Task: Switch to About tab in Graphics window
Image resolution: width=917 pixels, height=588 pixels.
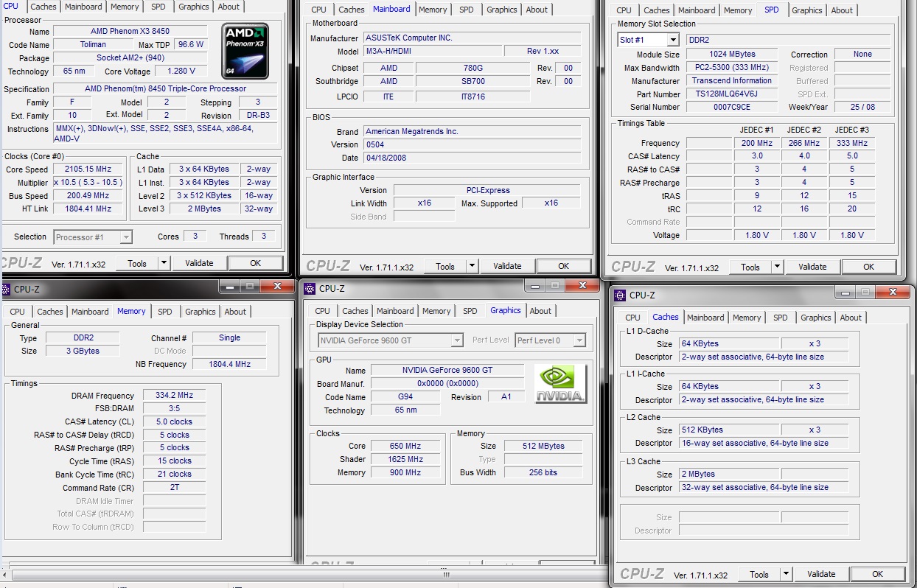Action: click(x=540, y=311)
